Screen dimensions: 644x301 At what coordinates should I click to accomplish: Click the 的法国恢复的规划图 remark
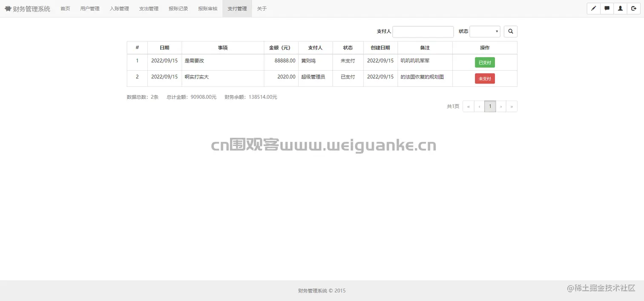pos(422,77)
